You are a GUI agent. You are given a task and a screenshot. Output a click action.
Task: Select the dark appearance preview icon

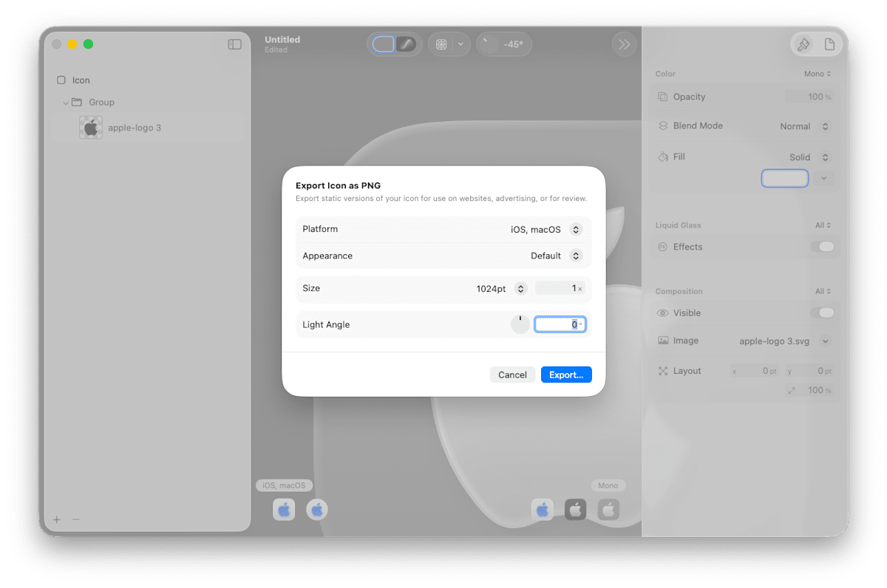tap(576, 509)
